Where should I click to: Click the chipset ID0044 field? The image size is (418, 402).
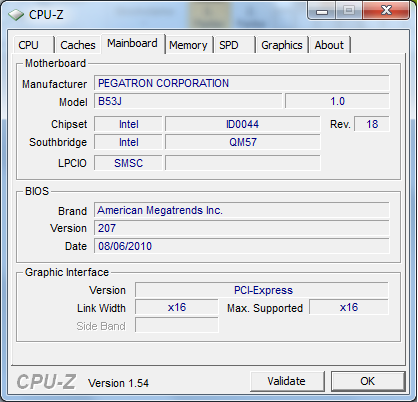(x=243, y=124)
